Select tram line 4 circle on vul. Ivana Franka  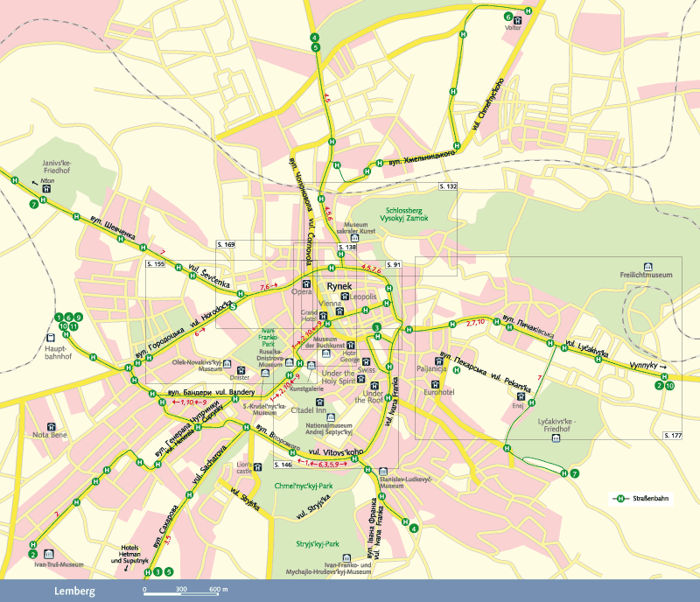414,528
